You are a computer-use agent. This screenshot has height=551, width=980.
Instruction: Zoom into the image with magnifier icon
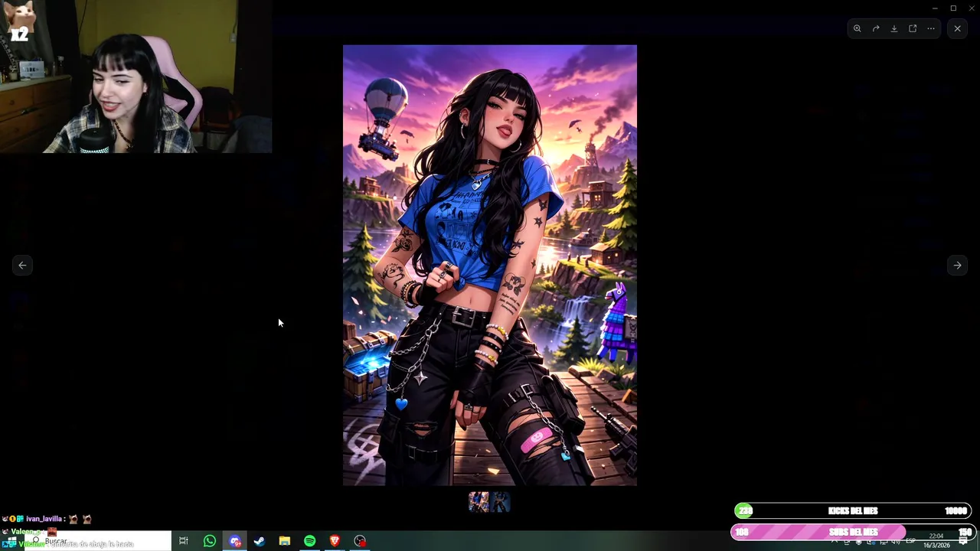[857, 28]
